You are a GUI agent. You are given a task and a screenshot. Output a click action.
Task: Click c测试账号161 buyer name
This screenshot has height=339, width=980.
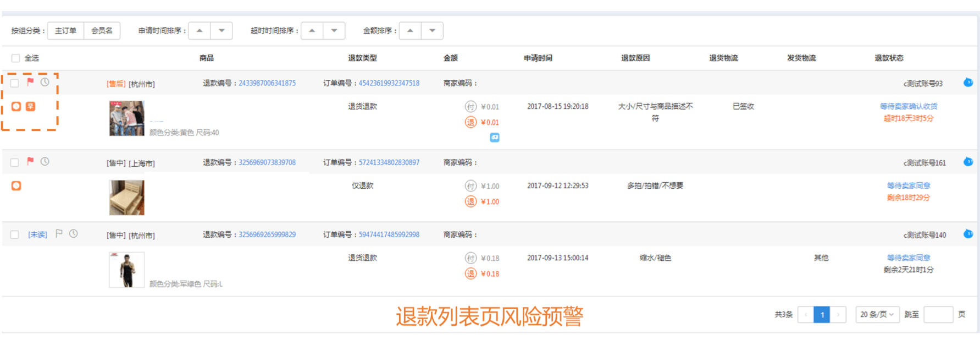924,163
